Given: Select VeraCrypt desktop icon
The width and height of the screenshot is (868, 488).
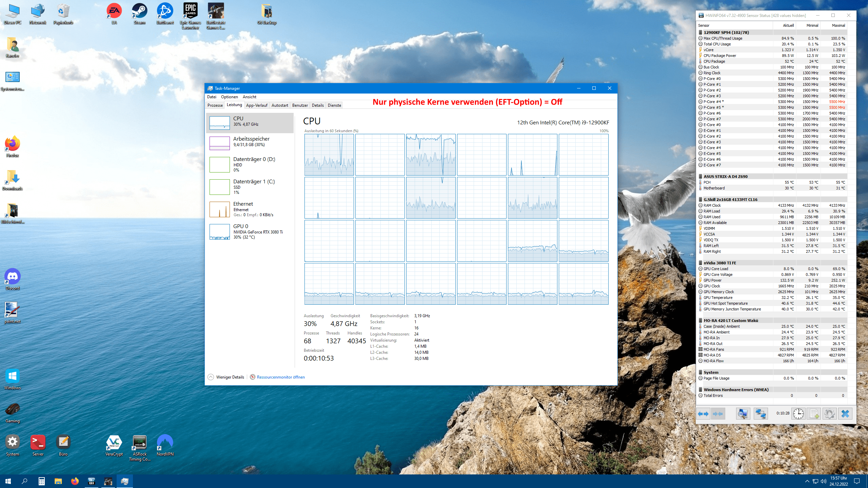Looking at the screenshot, I should (114, 445).
